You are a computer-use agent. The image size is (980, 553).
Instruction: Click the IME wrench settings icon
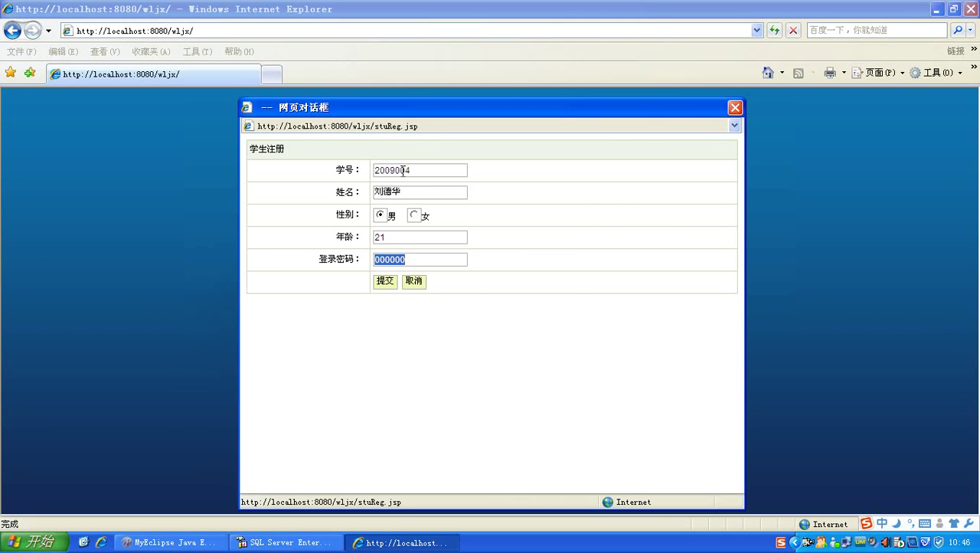(x=969, y=524)
